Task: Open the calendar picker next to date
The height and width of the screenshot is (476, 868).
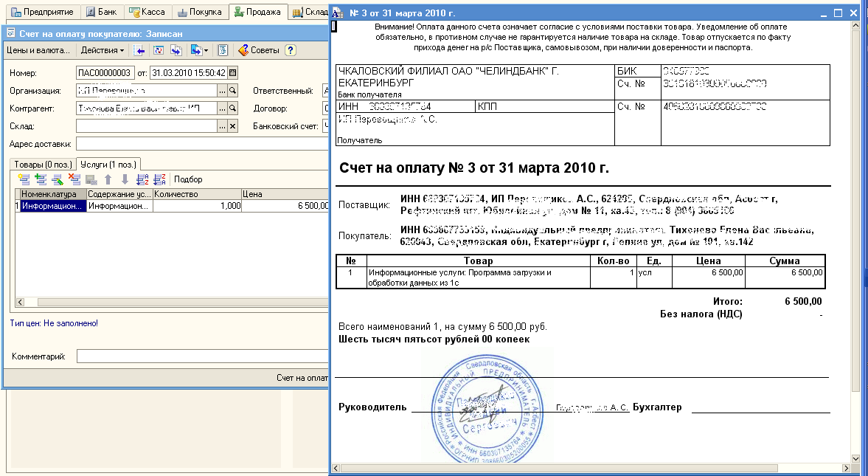Action: tap(233, 73)
